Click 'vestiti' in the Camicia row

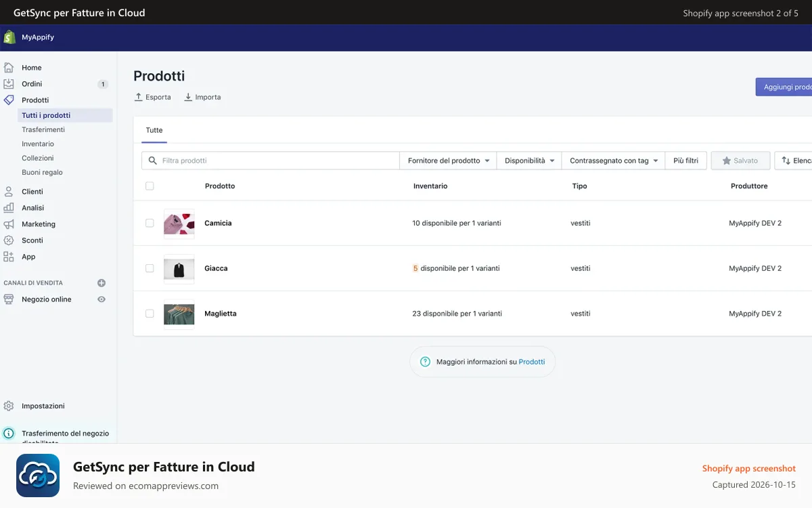(x=581, y=223)
